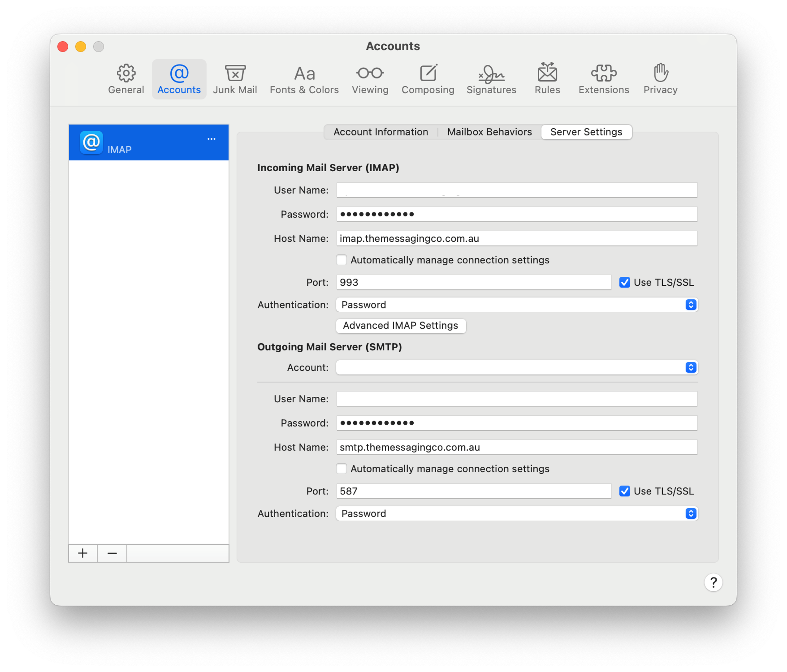Screen dimensions: 787x672
Task: Open Privacy hand icon preferences
Action: (x=660, y=73)
